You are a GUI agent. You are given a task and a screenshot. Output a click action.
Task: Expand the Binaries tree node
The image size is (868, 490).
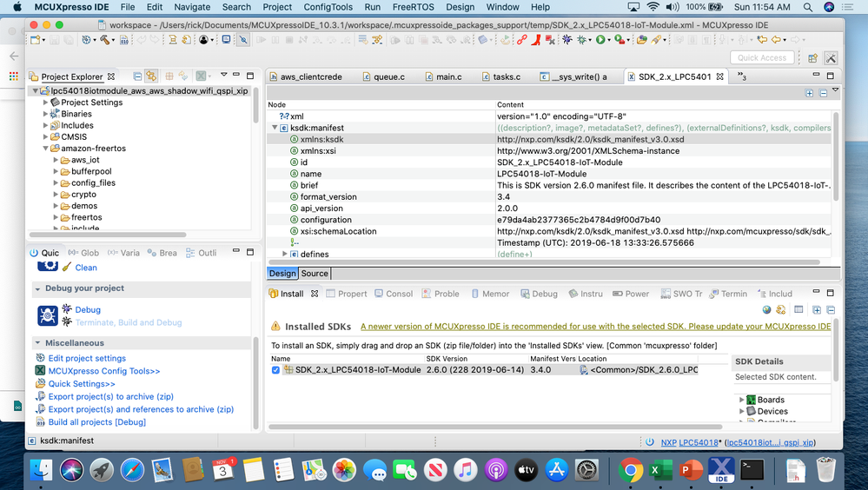point(45,114)
